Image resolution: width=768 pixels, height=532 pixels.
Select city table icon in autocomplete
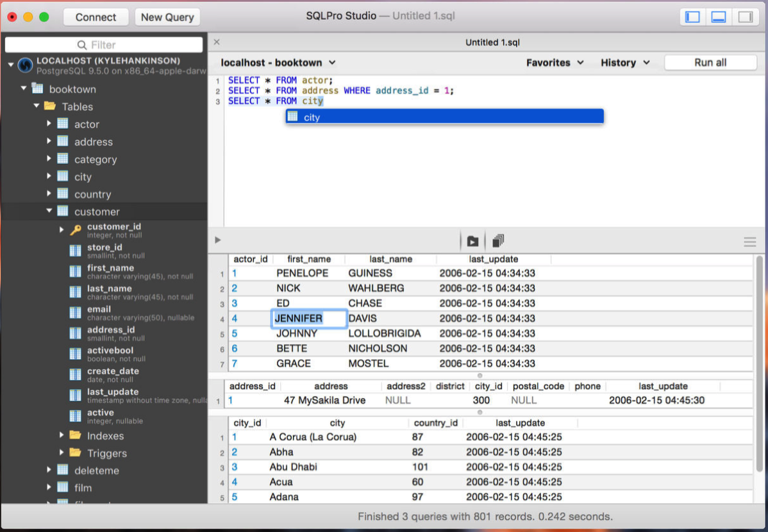pyautogui.click(x=293, y=117)
